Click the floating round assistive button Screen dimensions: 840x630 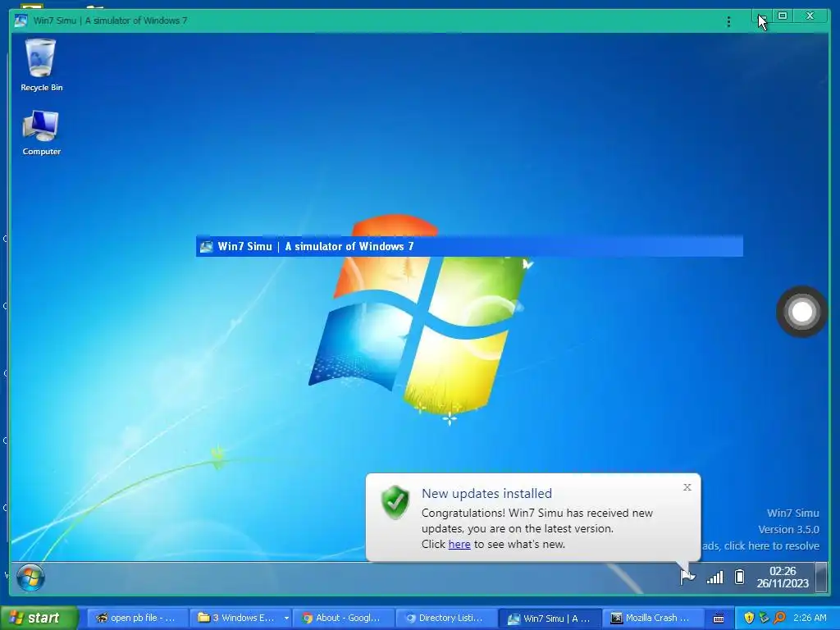pyautogui.click(x=802, y=312)
